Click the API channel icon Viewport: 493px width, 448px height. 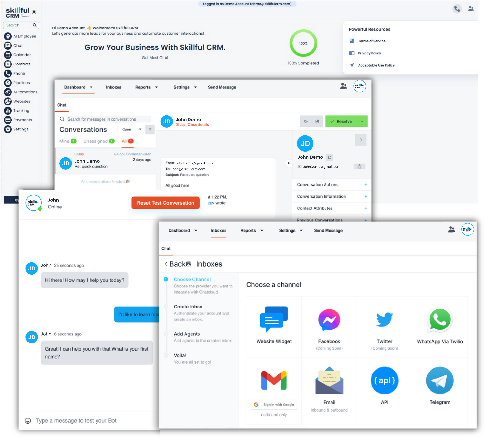point(384,380)
